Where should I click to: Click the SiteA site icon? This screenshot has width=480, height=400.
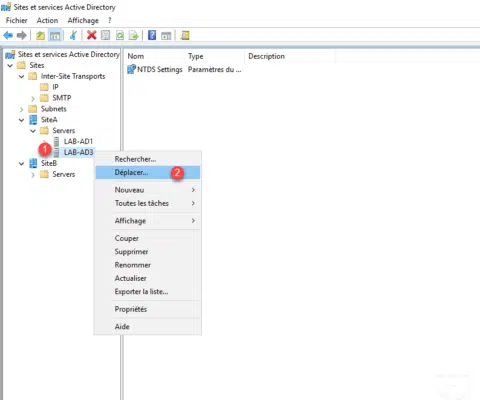[33, 120]
